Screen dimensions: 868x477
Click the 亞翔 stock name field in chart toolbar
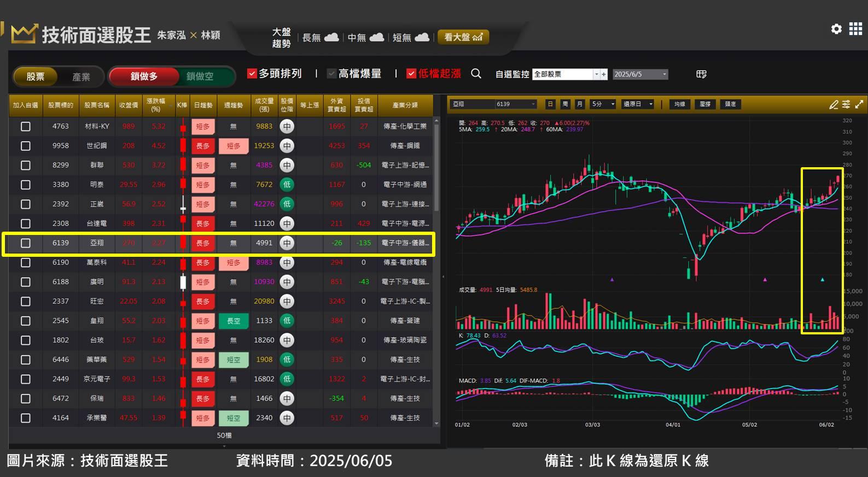pos(473,104)
